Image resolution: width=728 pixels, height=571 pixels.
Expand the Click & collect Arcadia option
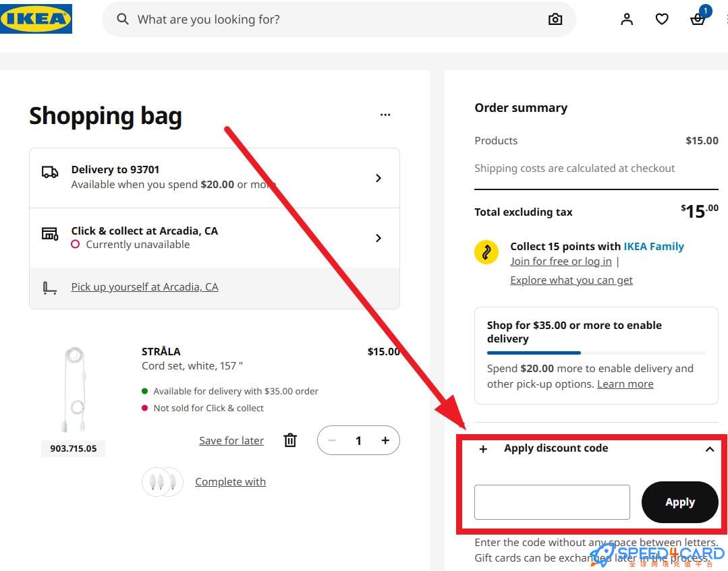pos(379,238)
